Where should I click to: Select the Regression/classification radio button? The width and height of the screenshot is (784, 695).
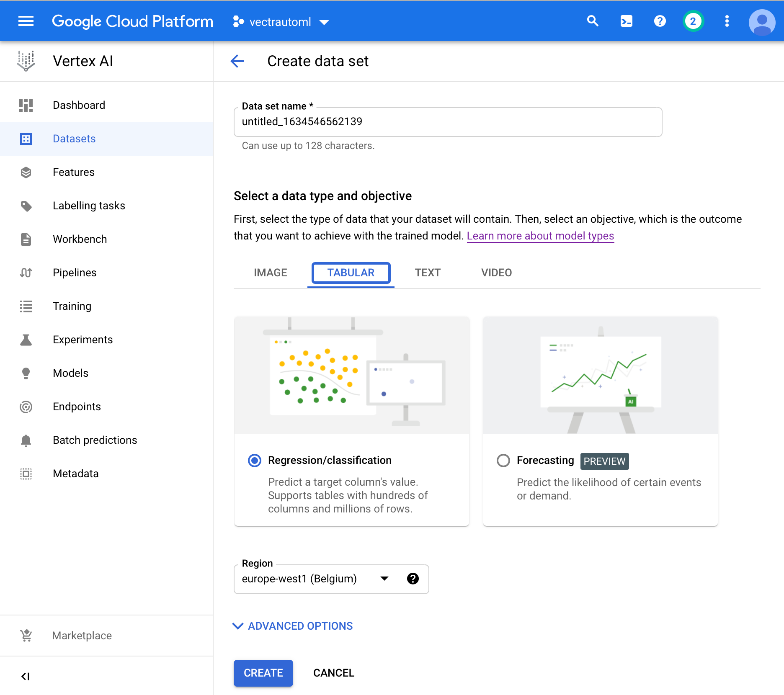(254, 461)
